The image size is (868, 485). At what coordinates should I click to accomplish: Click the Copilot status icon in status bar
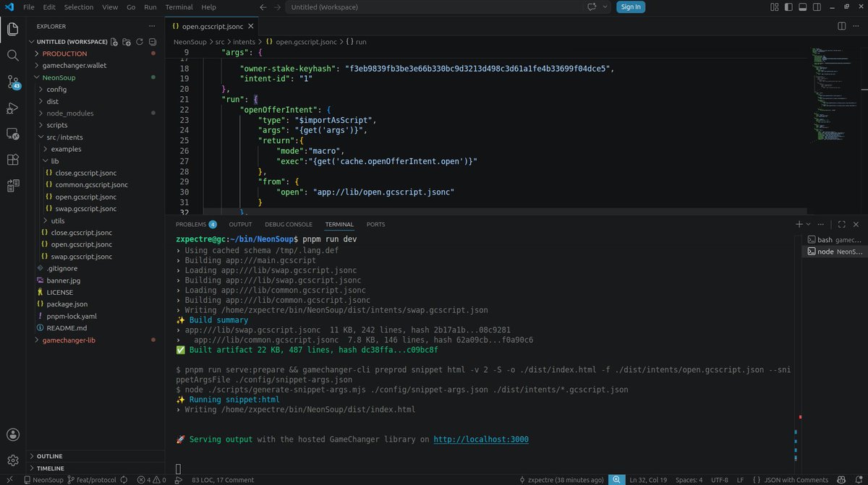click(x=842, y=480)
